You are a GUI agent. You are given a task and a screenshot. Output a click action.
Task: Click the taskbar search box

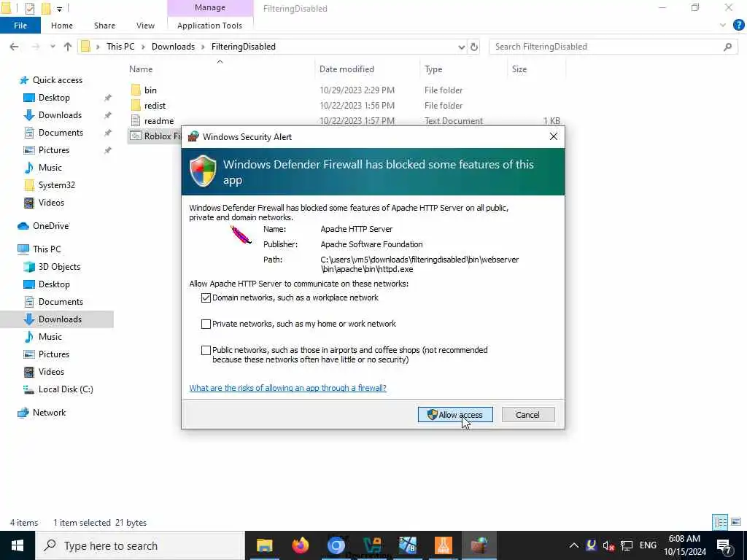click(139, 545)
